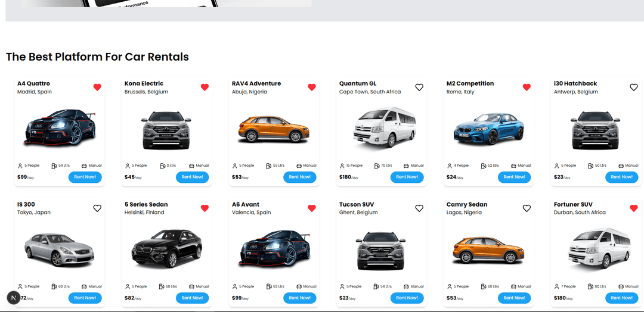
Task: Click the $180 price on Quantum GL
Action: 345,177
